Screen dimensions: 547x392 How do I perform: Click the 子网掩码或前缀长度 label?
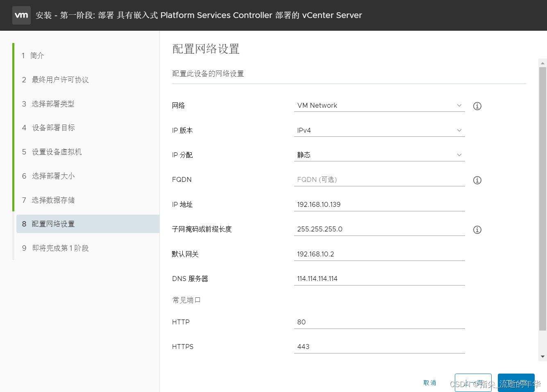click(202, 229)
